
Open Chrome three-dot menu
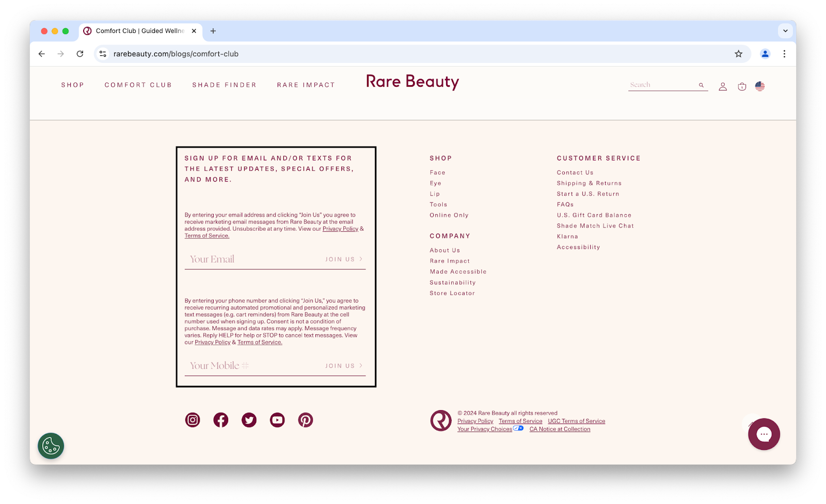(x=784, y=54)
